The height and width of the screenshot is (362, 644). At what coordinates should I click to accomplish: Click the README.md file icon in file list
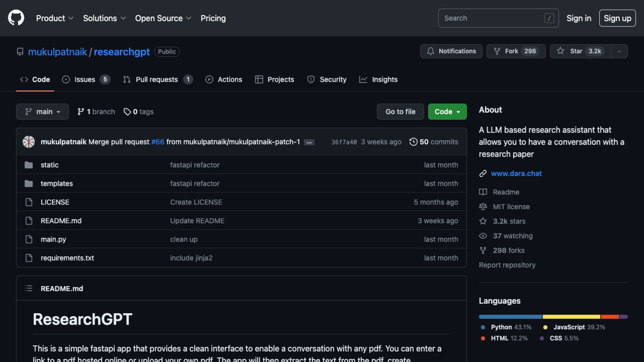(x=29, y=221)
